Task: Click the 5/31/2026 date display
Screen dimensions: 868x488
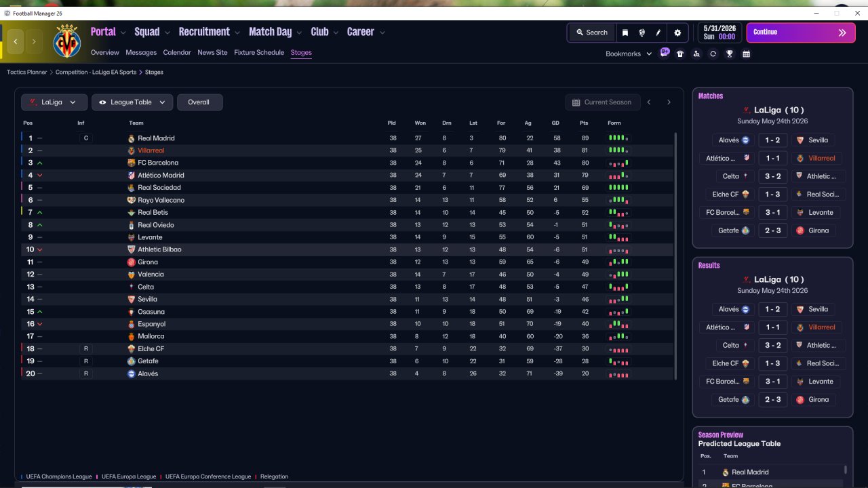Action: [x=719, y=33]
